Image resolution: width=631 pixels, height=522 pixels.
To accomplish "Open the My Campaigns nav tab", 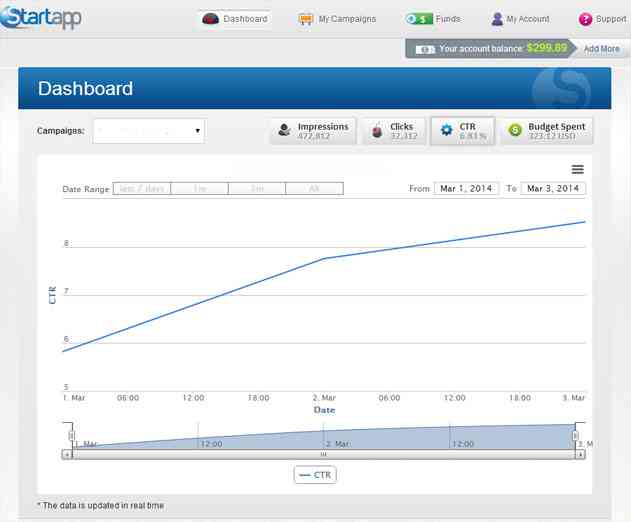I will pos(337,19).
